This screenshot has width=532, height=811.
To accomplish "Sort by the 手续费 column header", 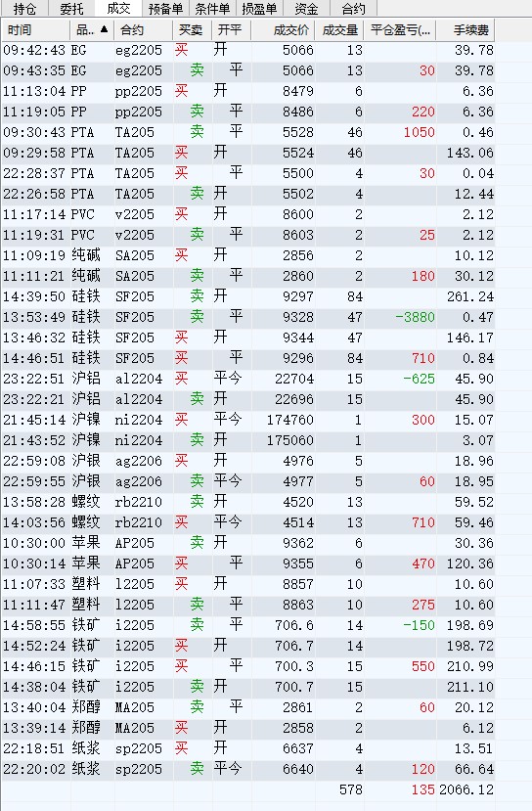I will click(x=465, y=30).
